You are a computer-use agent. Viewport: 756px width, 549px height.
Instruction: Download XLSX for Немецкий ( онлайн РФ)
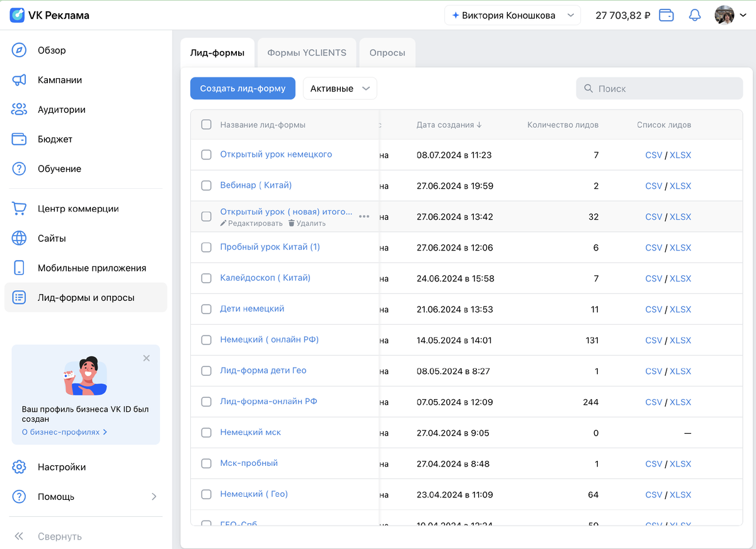[680, 340]
